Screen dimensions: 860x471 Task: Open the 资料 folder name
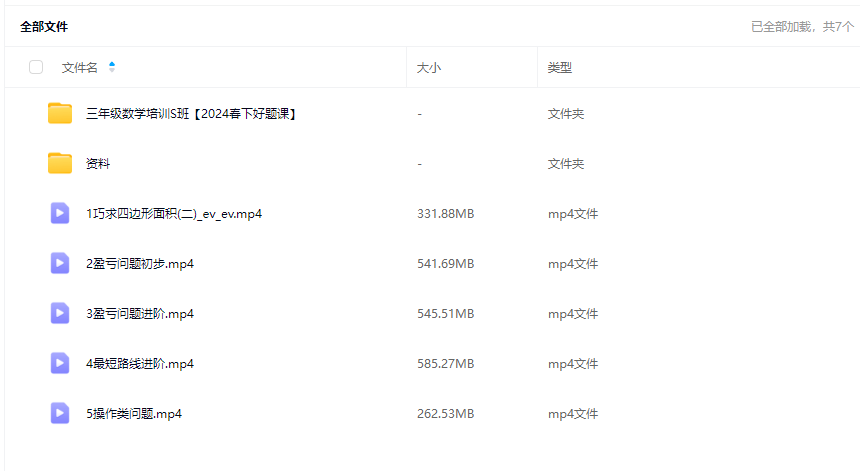[x=98, y=164]
